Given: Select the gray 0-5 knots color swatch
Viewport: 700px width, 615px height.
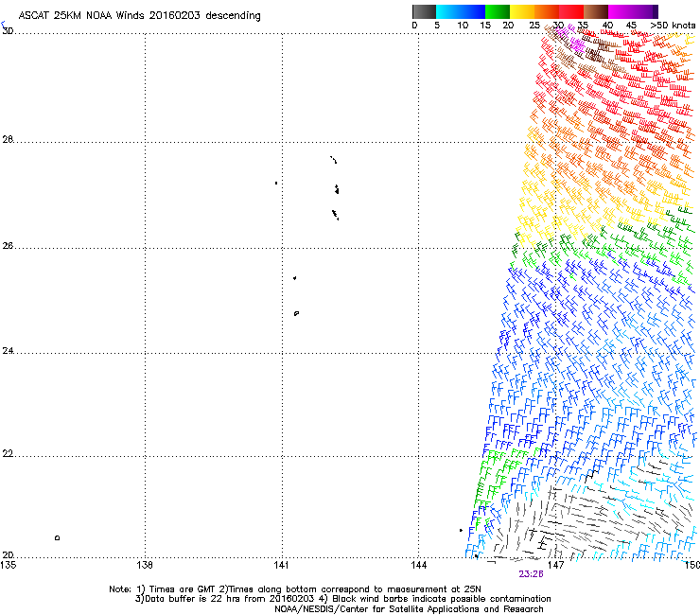Looking at the screenshot, I should click(424, 11).
